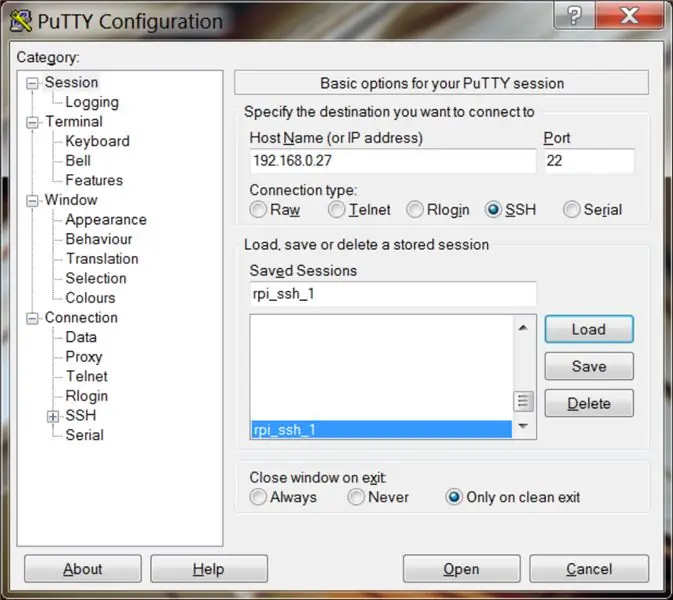Select Raw connection type
The width and height of the screenshot is (673, 600).
coord(258,210)
